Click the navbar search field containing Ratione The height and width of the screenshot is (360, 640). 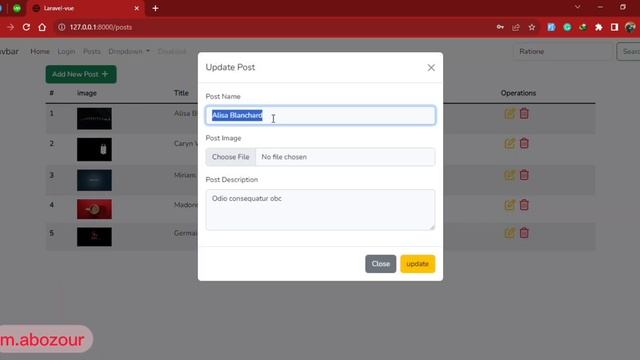tap(562, 51)
